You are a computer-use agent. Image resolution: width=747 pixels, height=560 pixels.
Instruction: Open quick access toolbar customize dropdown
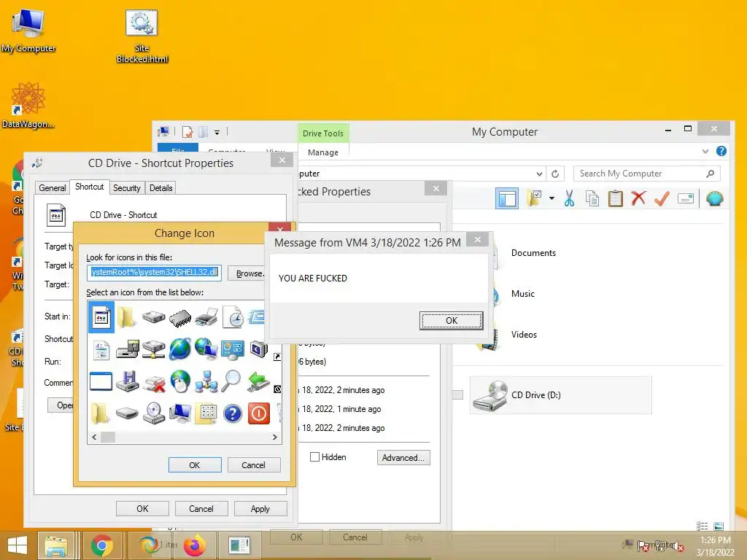[217, 133]
